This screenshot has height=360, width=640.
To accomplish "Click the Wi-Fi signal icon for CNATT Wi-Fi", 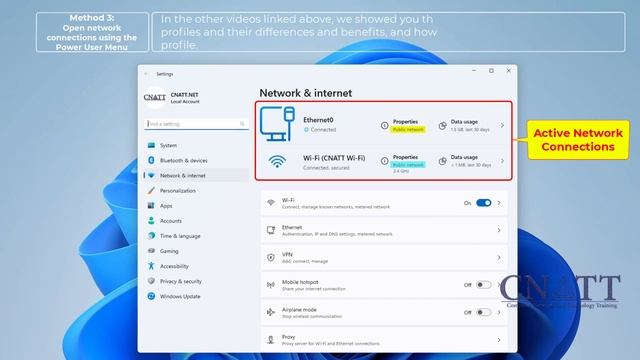I will [277, 162].
